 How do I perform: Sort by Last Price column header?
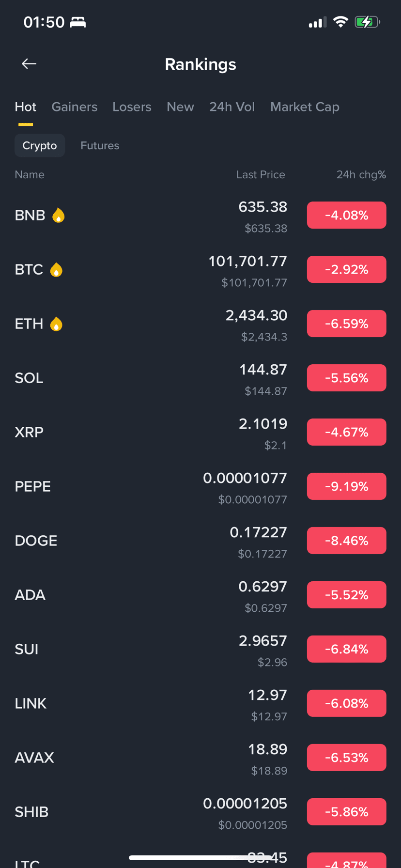pos(261,174)
